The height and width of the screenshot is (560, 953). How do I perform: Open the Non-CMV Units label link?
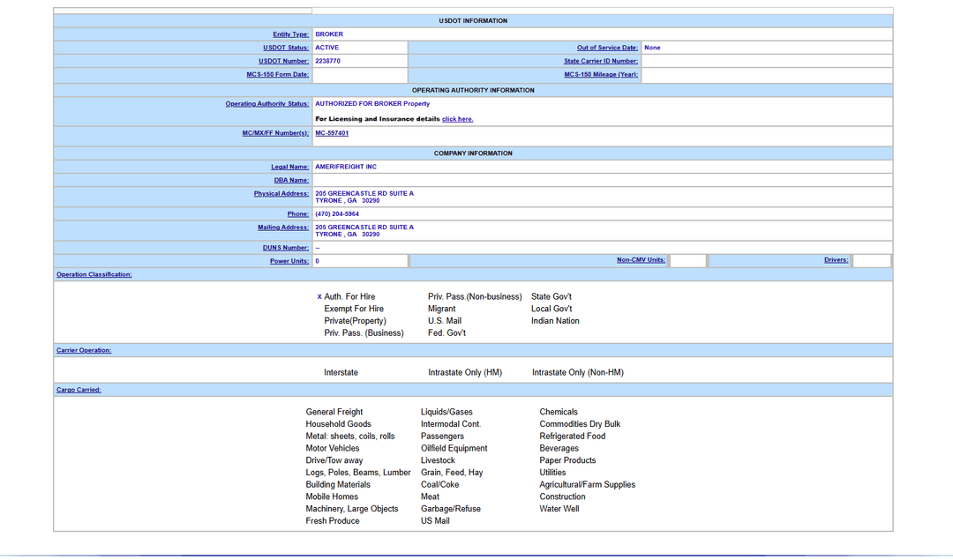(641, 260)
